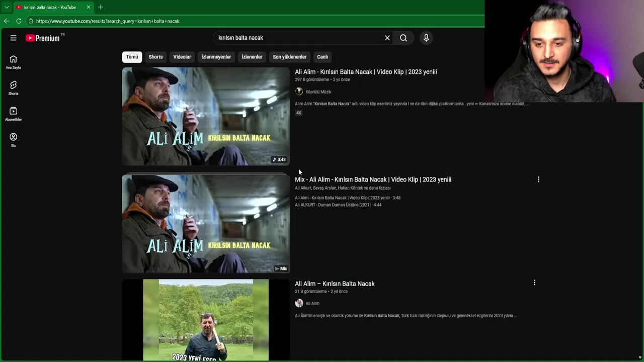Open 'Mix - Ali Alim - Kırılsın Balta Nacak' title
Viewport: 644px width, 362px height.
click(x=373, y=179)
